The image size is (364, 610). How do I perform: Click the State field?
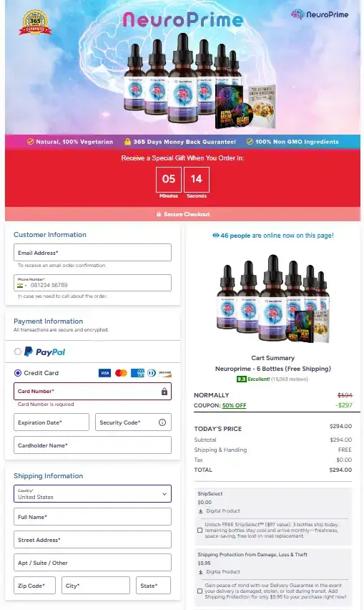153,586
